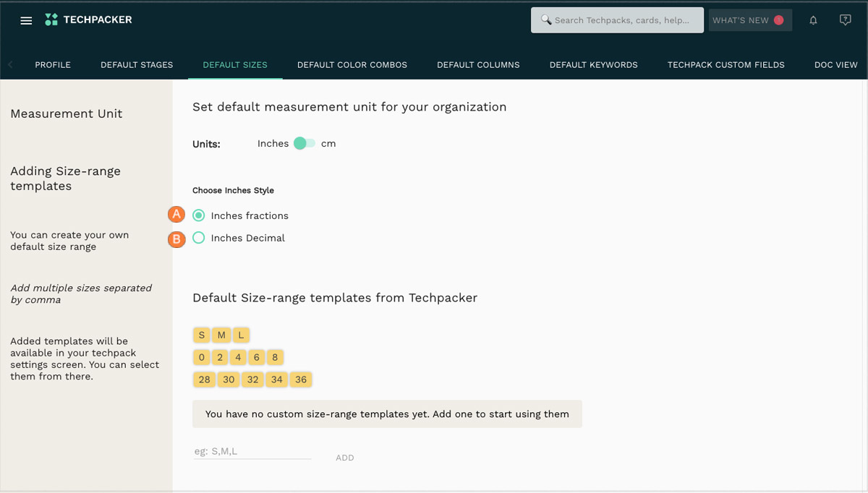Select Inches fractions radio option

click(x=199, y=215)
